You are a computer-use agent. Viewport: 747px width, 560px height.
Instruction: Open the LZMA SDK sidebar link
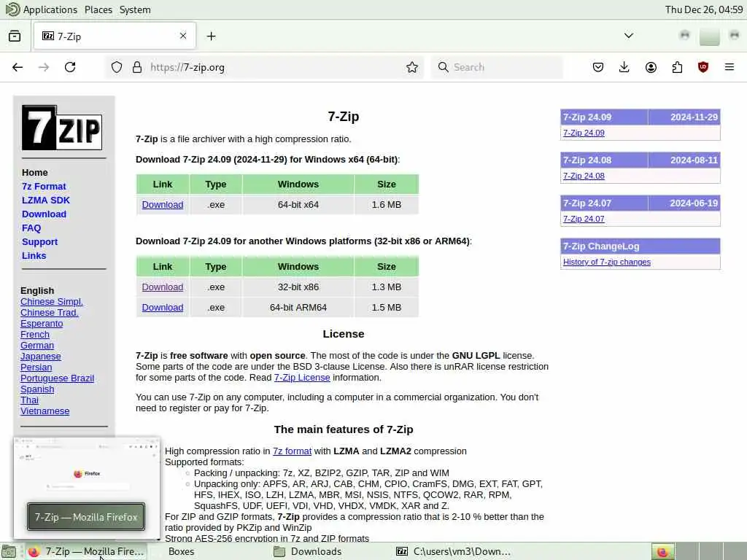tap(46, 200)
